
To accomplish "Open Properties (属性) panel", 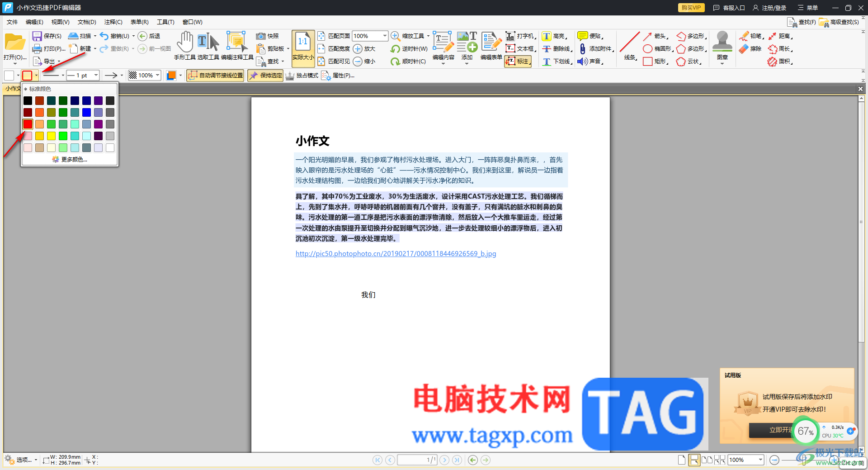I will [x=338, y=76].
